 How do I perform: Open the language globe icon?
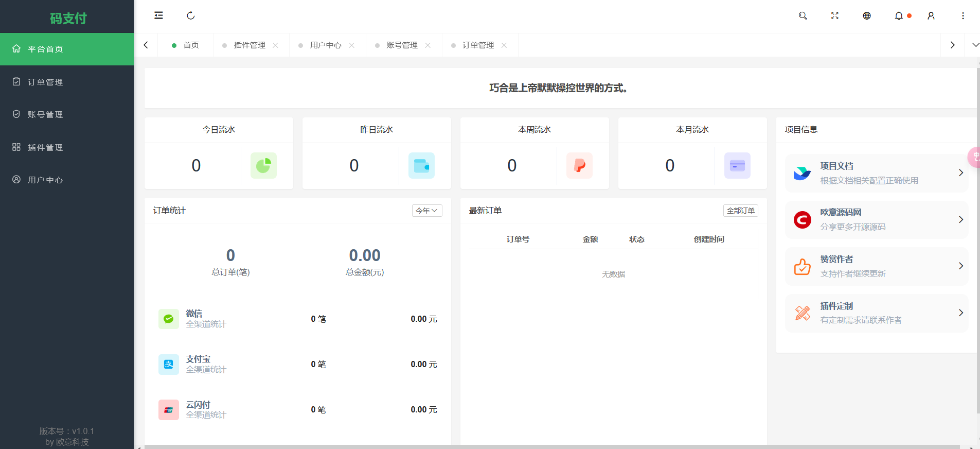867,16
